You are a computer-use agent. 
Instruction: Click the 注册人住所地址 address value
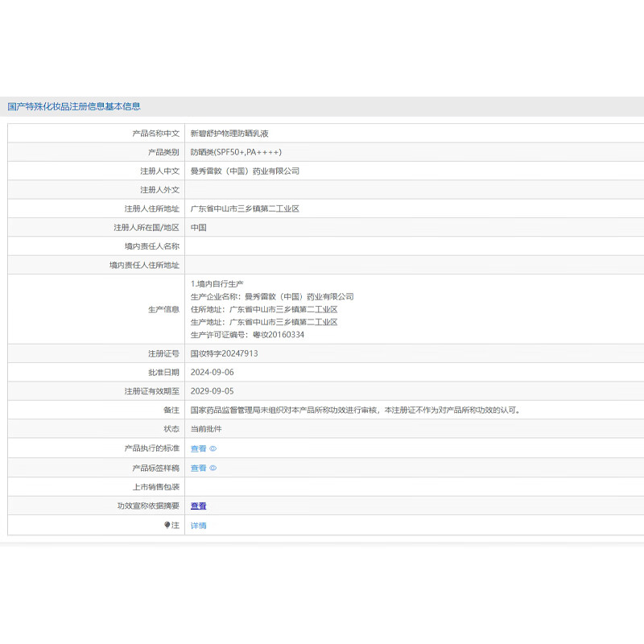point(245,208)
